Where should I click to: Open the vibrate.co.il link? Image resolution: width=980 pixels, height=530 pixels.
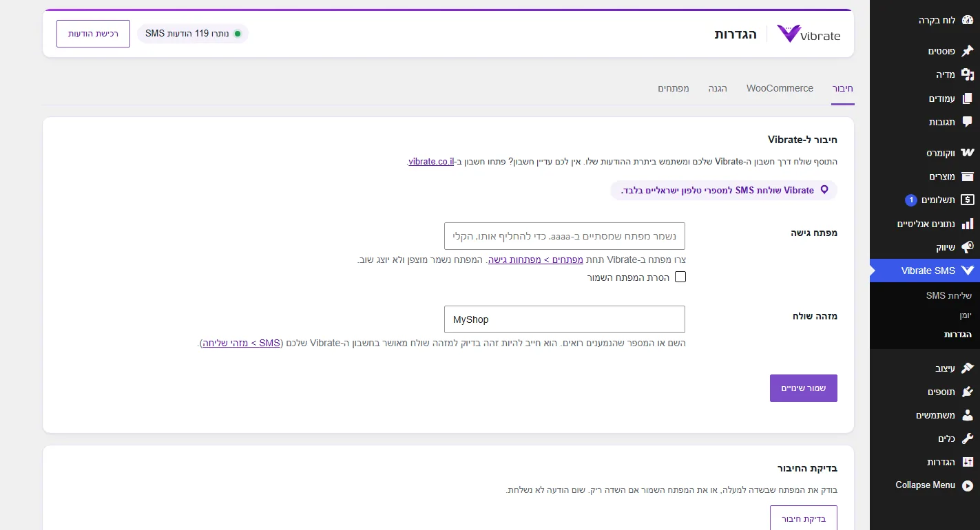pos(431,161)
